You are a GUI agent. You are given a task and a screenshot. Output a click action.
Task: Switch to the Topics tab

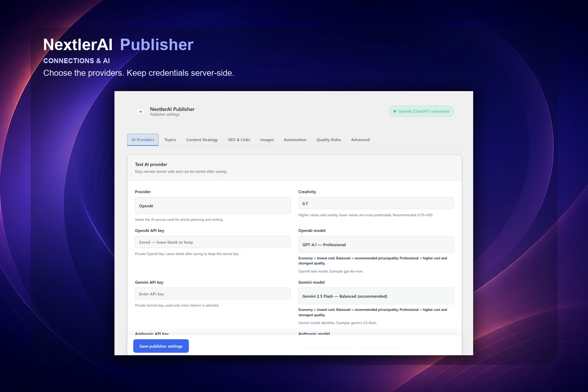click(x=170, y=140)
